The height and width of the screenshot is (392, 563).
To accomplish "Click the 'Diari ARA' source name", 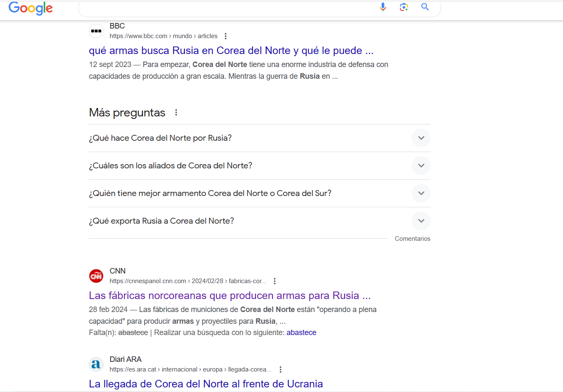I will pyautogui.click(x=126, y=359).
